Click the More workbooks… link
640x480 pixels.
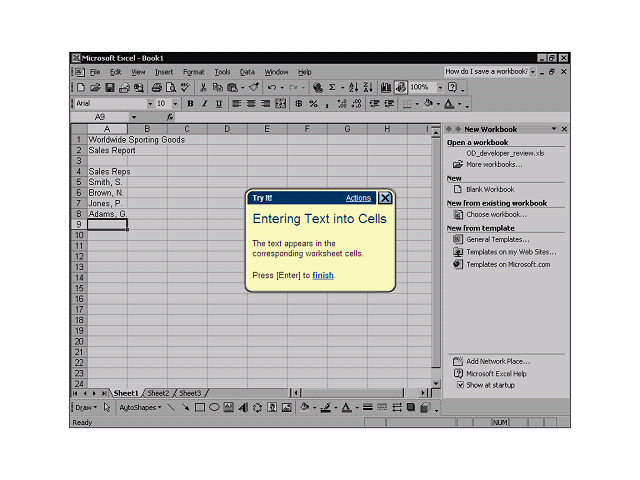tap(494, 164)
